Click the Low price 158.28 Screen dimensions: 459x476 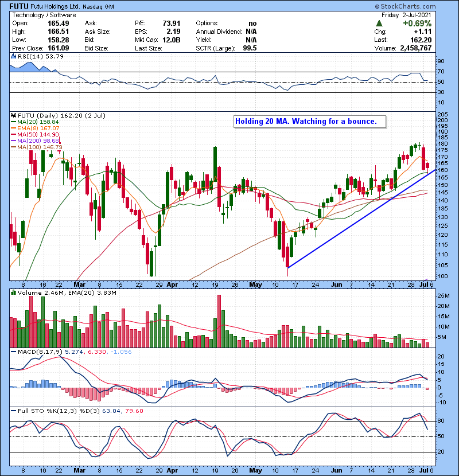point(59,40)
